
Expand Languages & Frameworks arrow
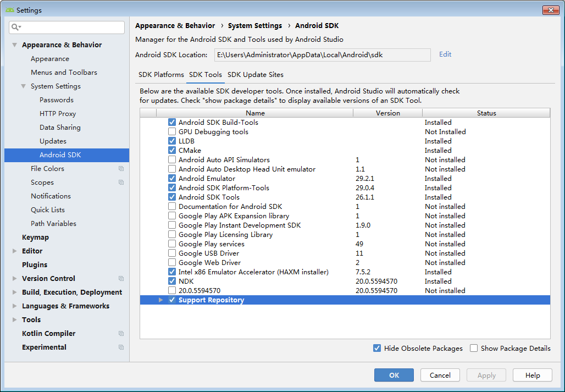point(14,306)
